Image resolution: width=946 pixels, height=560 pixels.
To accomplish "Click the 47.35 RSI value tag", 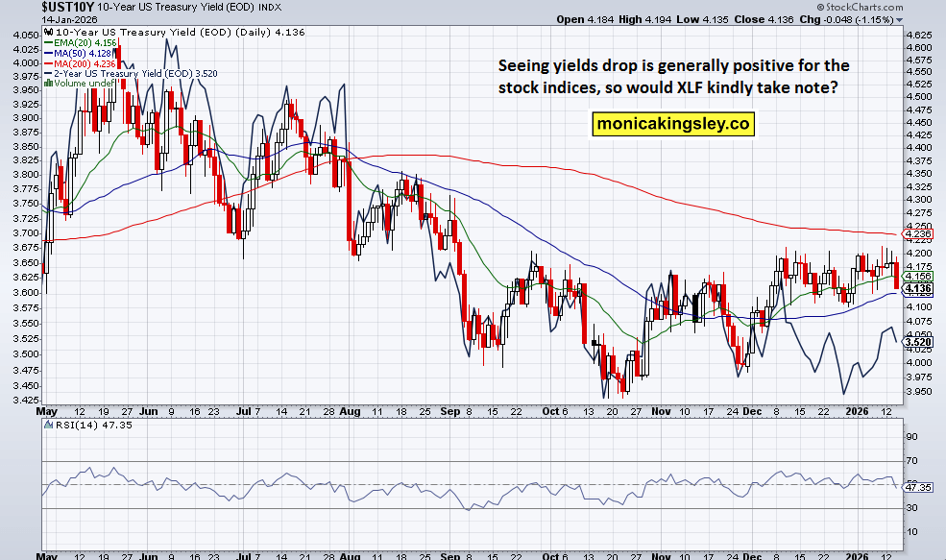I will [x=919, y=489].
